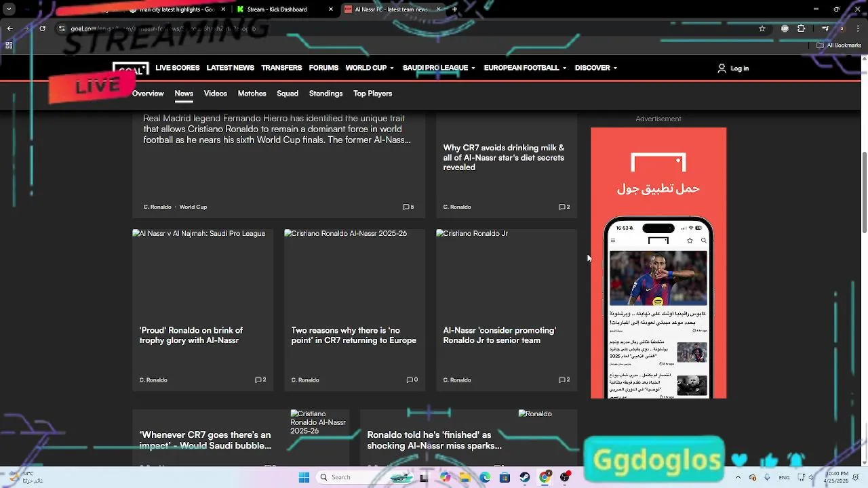Bookmark this page with the star icon
Image resolution: width=868 pixels, height=488 pixels.
pyautogui.click(x=762, y=28)
